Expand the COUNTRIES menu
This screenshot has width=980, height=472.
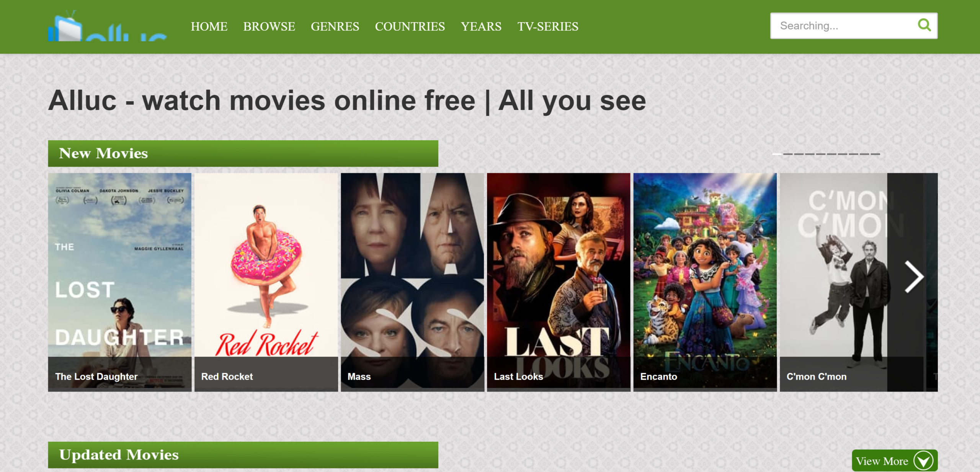pos(410,26)
